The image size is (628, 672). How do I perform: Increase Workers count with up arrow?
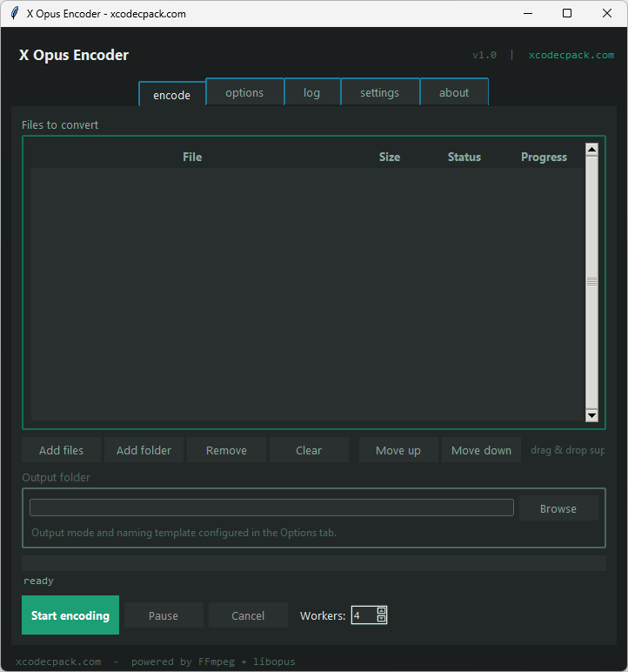point(381,611)
